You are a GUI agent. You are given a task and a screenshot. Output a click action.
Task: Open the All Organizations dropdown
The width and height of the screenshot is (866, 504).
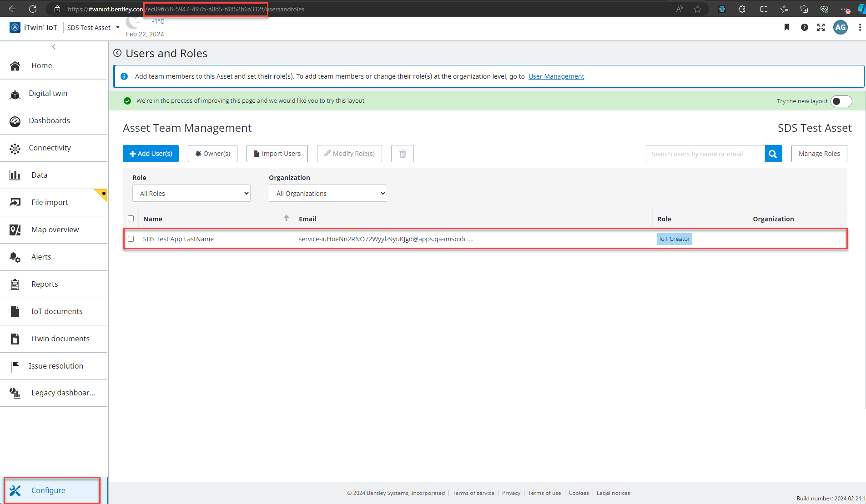click(327, 194)
